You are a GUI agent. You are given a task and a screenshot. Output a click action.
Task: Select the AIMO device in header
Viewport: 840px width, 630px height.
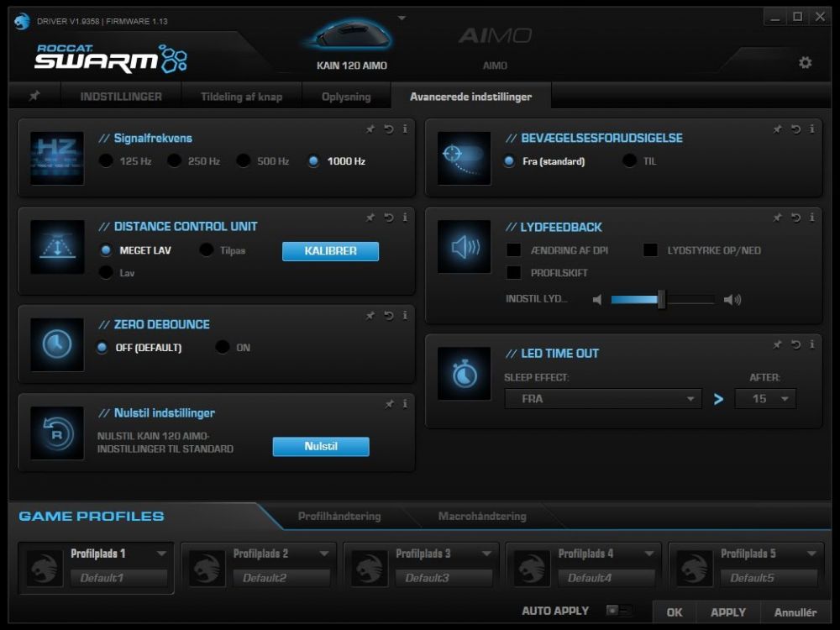tap(495, 47)
